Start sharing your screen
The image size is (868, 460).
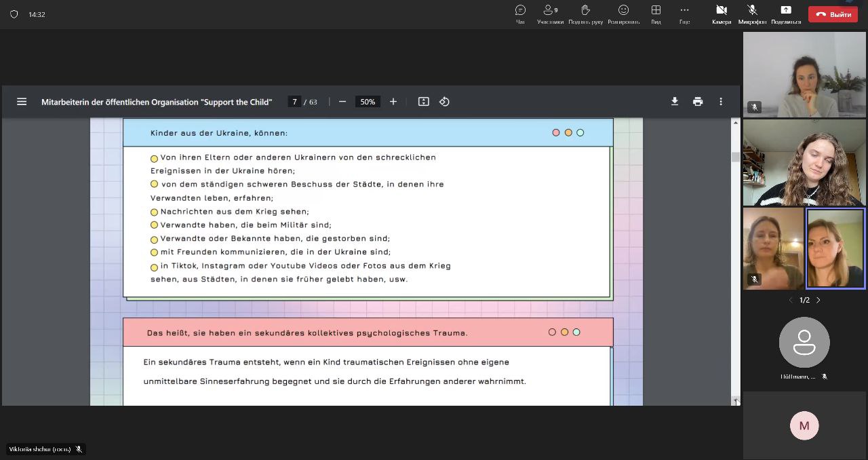(x=786, y=14)
